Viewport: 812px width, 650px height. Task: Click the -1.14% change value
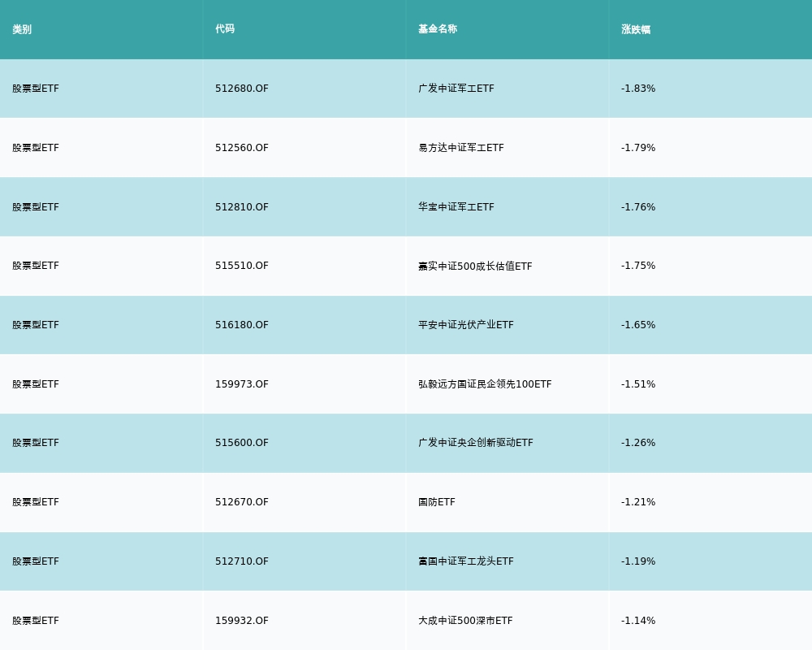coord(638,621)
